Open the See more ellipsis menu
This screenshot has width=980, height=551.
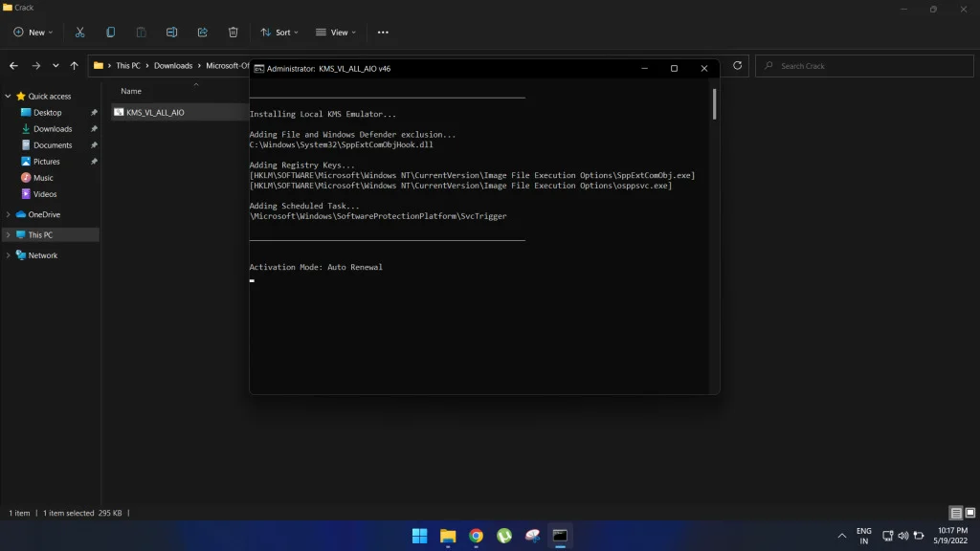click(x=383, y=33)
